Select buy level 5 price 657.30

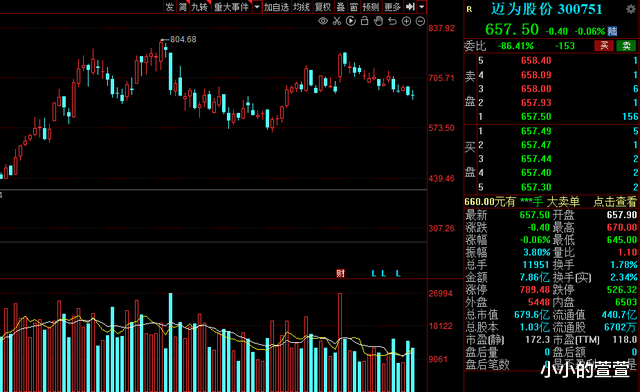click(536, 187)
